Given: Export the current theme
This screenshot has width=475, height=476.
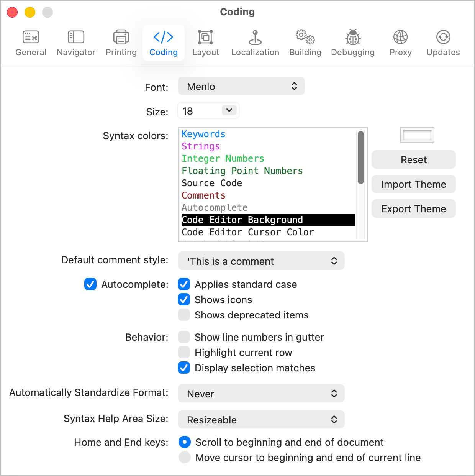Looking at the screenshot, I should coord(413,208).
